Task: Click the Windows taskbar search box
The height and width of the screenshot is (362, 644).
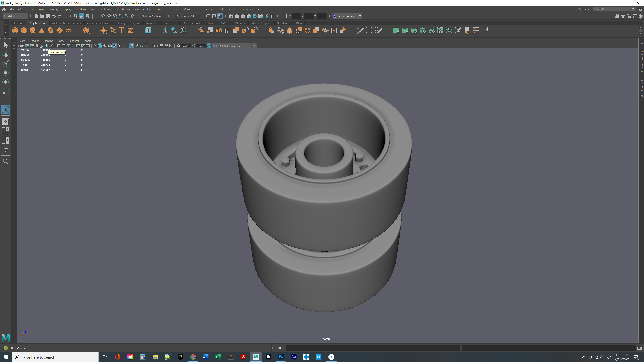Action: point(56,357)
